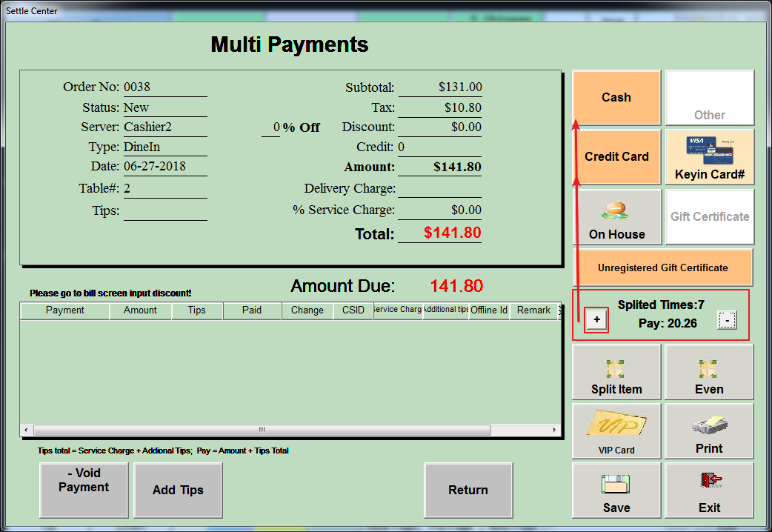Click the CSID column header

coord(353,310)
